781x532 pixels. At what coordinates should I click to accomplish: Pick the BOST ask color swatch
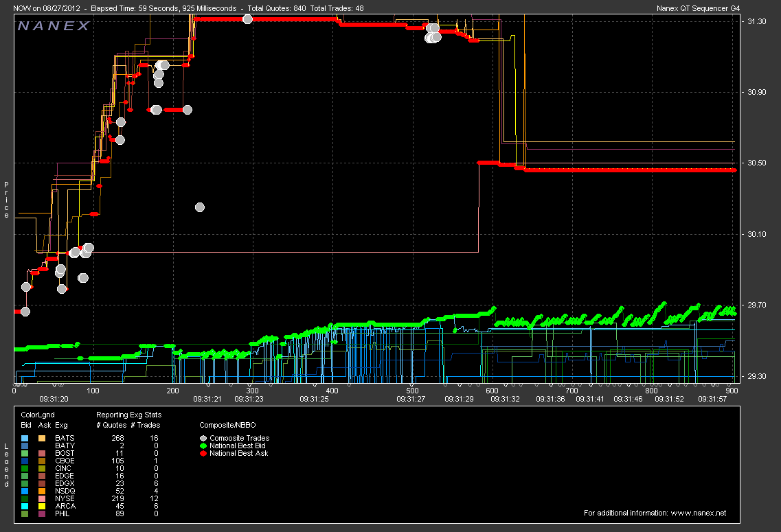click(x=42, y=453)
